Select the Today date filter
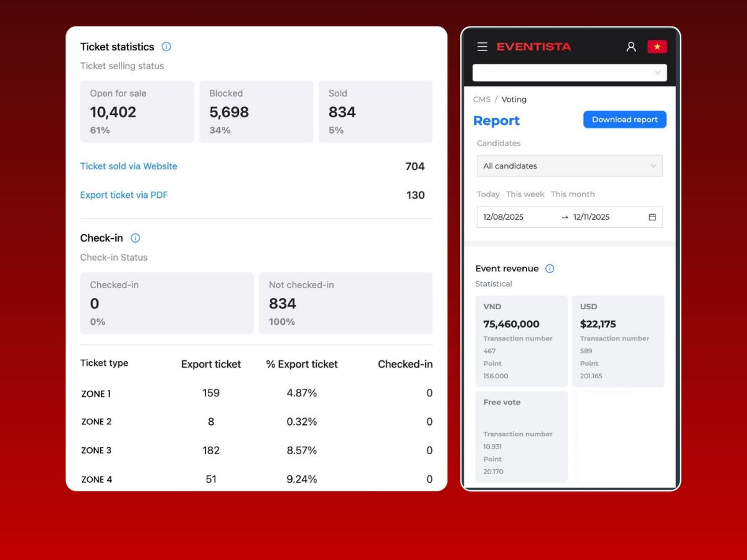Screen dimensions: 747x560 click(x=488, y=194)
